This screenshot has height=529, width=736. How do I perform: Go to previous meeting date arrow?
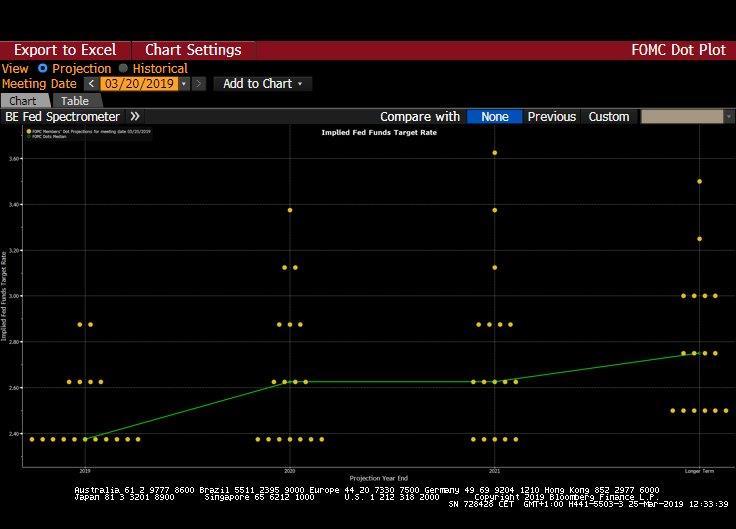[x=91, y=84]
